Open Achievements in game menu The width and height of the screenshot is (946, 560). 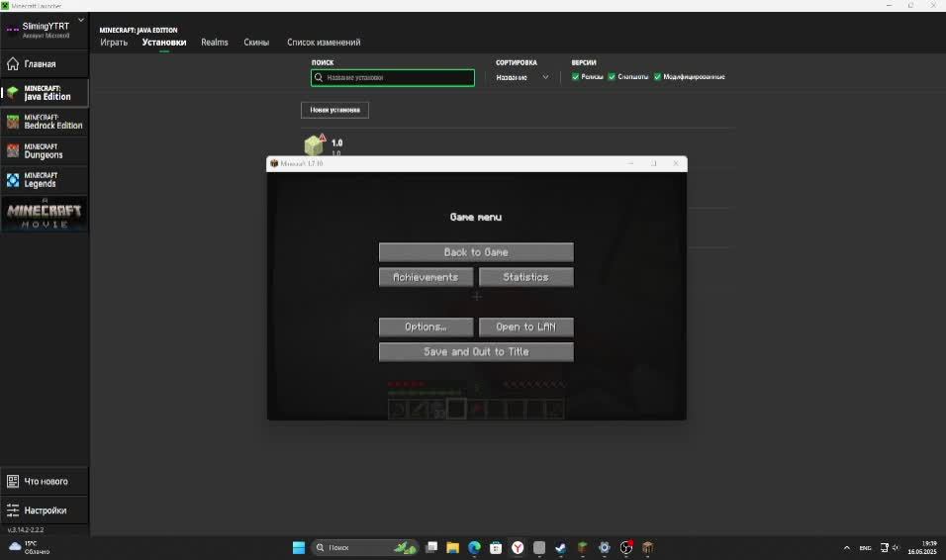[x=426, y=277]
